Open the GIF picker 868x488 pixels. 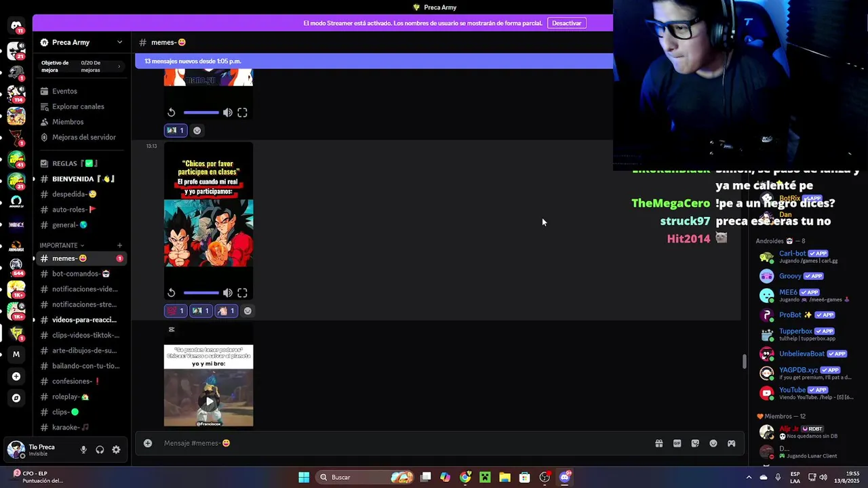677,443
